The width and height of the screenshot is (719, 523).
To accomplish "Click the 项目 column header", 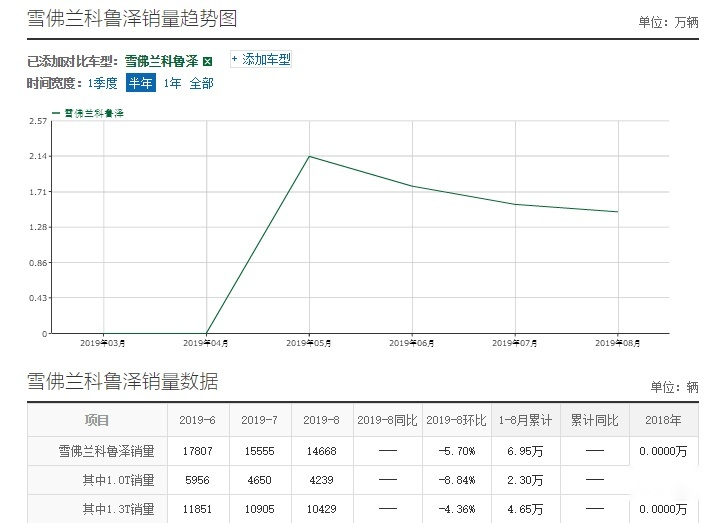I will 97,420.
